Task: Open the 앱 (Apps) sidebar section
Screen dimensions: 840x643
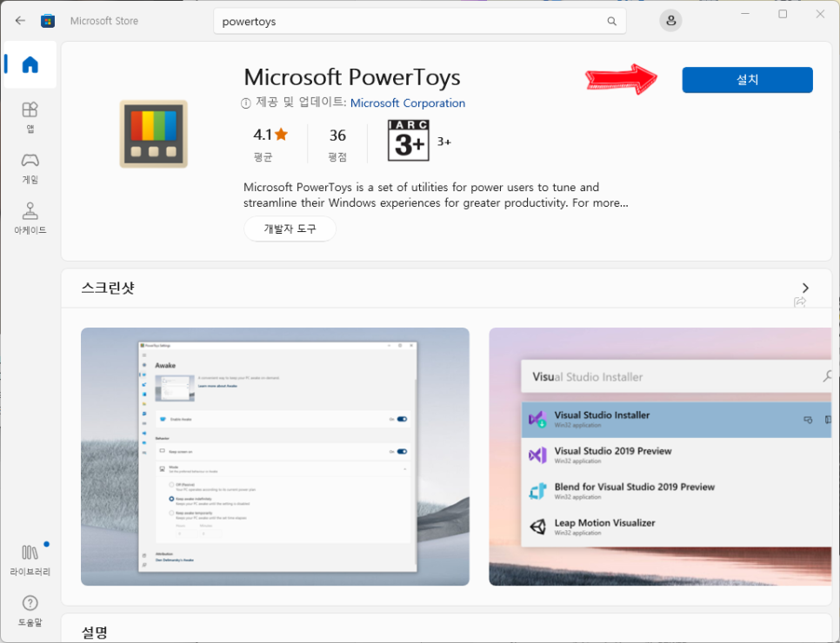Action: [x=30, y=116]
